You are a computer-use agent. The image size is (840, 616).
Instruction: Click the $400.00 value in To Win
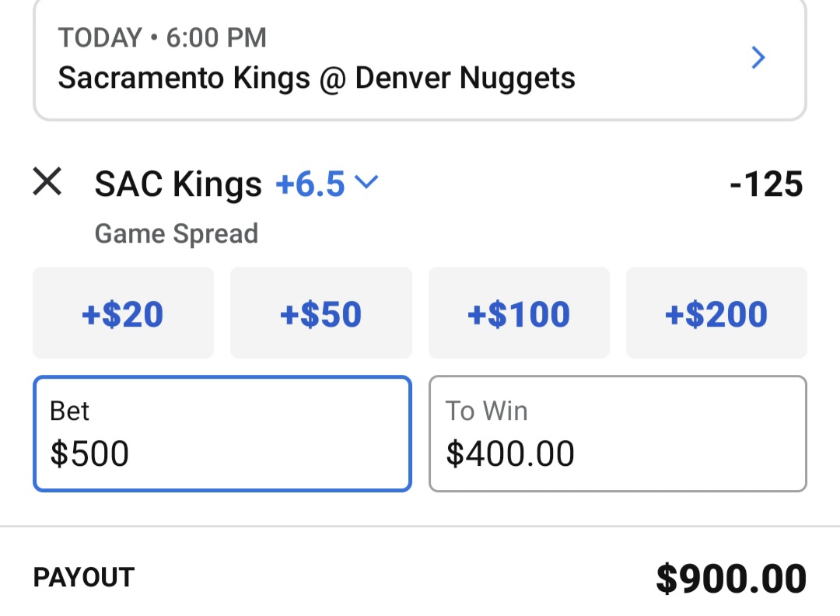(510, 454)
